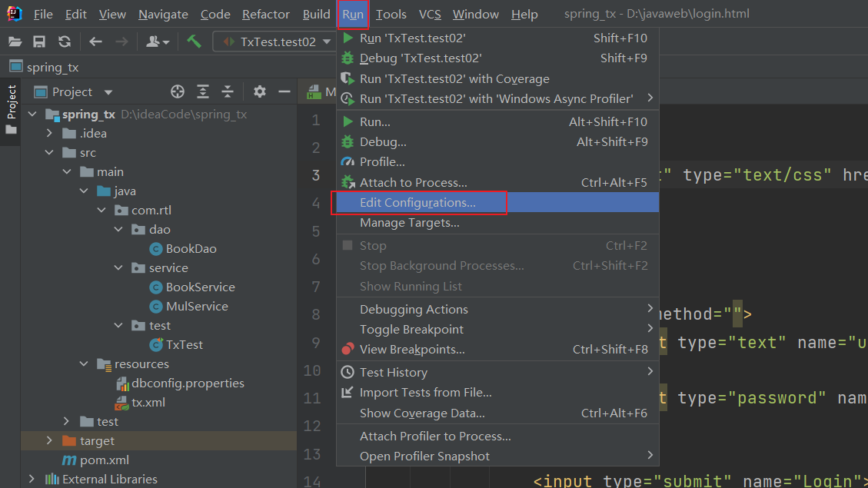
Task: Expand the target folder arrow
Action: pyautogui.click(x=49, y=441)
